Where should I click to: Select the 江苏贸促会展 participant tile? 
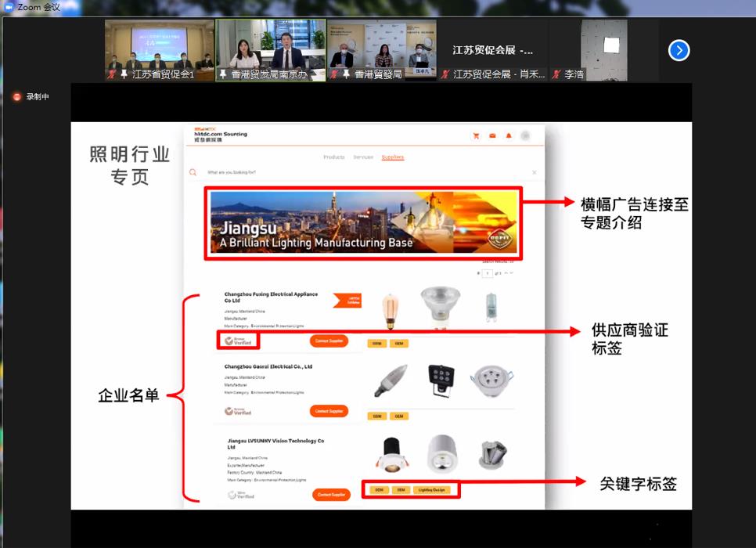point(493,50)
